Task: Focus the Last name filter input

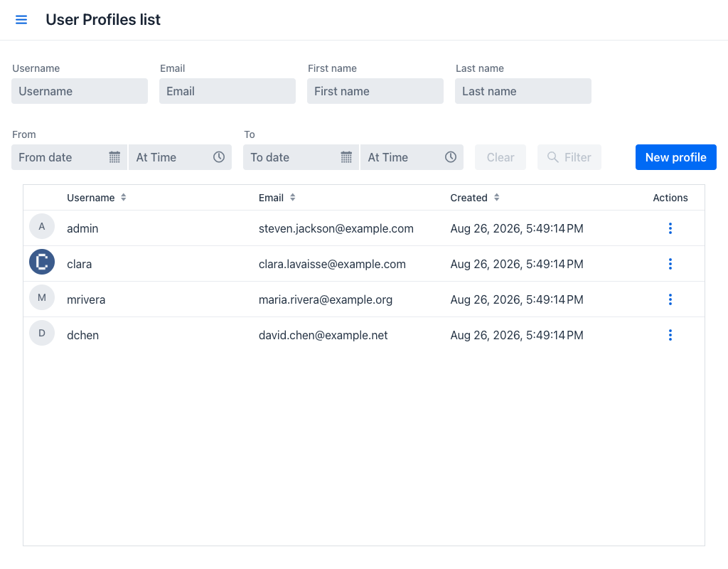Action: (523, 91)
